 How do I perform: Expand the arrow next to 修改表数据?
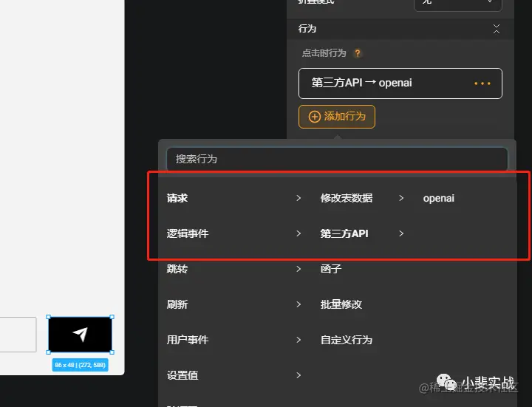[401, 198]
